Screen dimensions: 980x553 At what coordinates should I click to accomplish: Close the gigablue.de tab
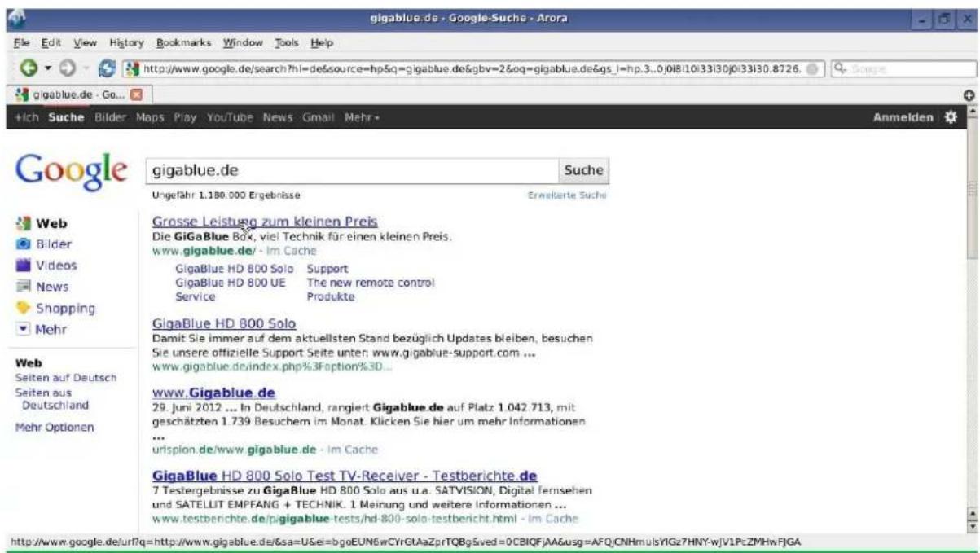point(137,94)
